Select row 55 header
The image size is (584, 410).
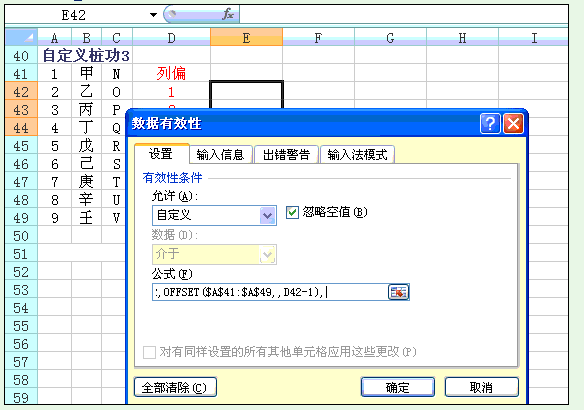pos(21,326)
